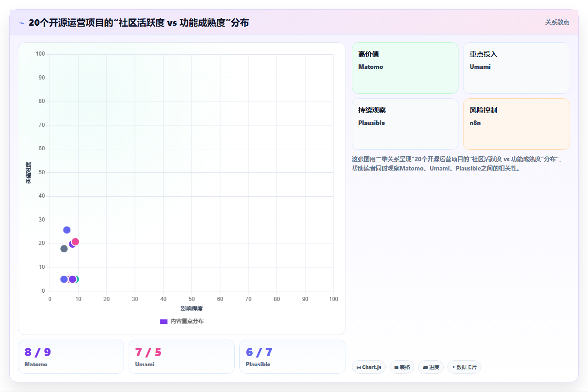Click the 风险控制 heading text

point(483,110)
